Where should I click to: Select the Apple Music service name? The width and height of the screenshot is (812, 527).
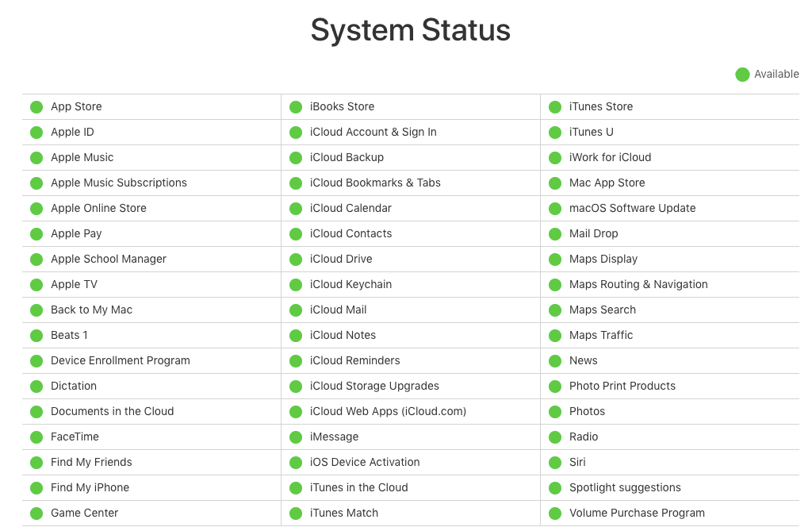tap(82, 157)
